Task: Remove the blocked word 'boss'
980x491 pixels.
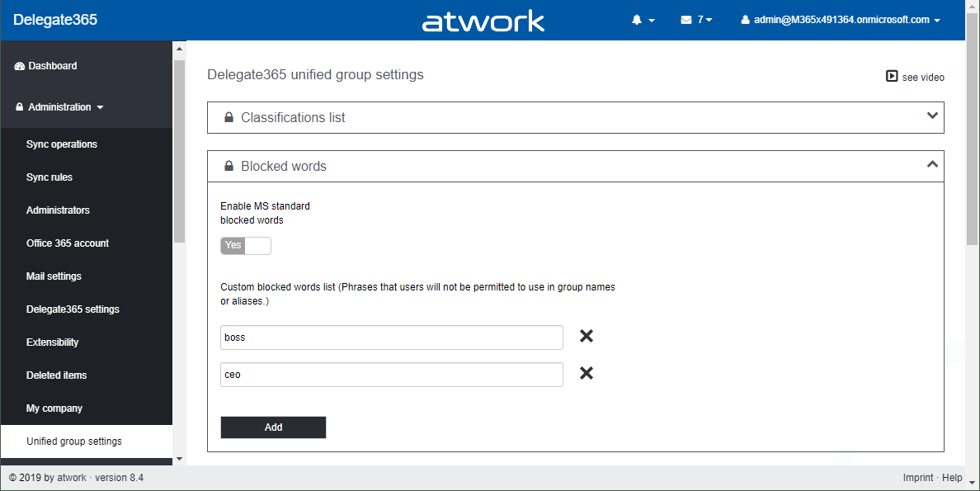Action: pos(587,336)
